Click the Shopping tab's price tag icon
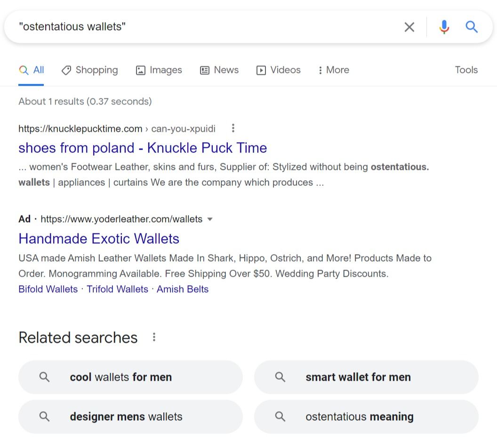Image resolution: width=497 pixels, height=448 pixels. (x=65, y=70)
